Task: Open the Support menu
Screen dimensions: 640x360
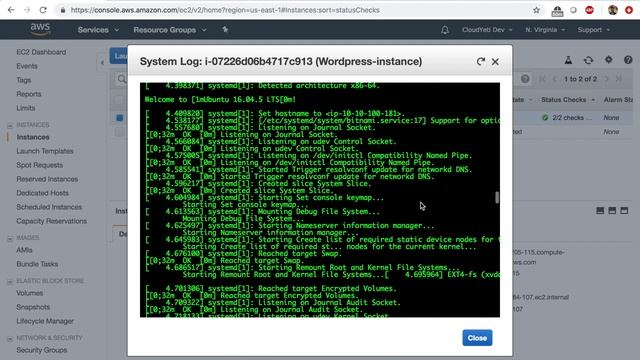Action: coord(593,30)
